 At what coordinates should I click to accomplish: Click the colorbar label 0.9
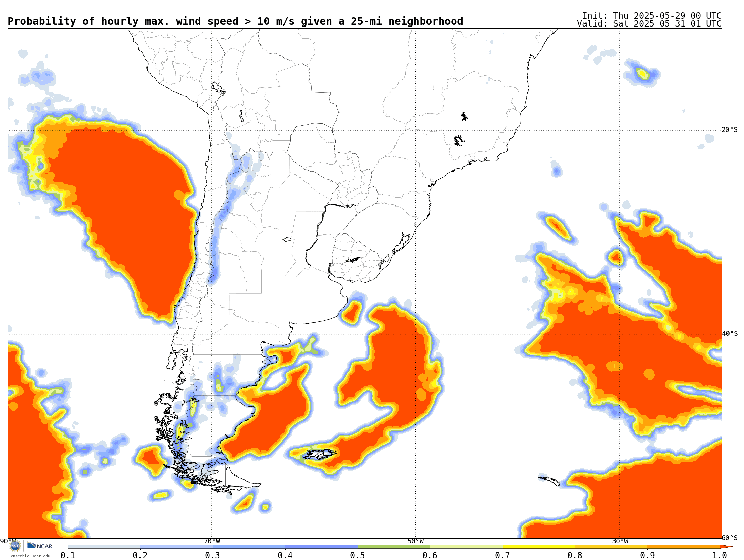[x=648, y=555]
